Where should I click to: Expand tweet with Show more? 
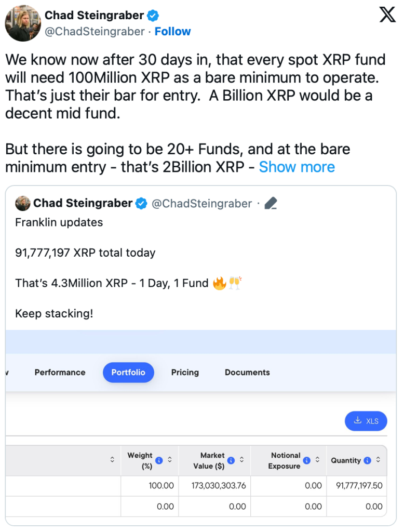pyautogui.click(x=297, y=167)
